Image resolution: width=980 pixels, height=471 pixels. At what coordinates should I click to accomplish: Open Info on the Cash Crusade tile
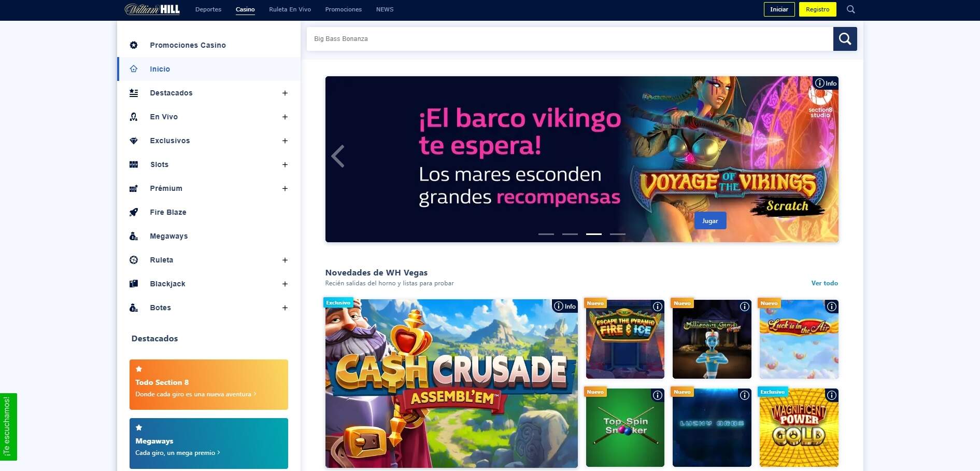(565, 306)
